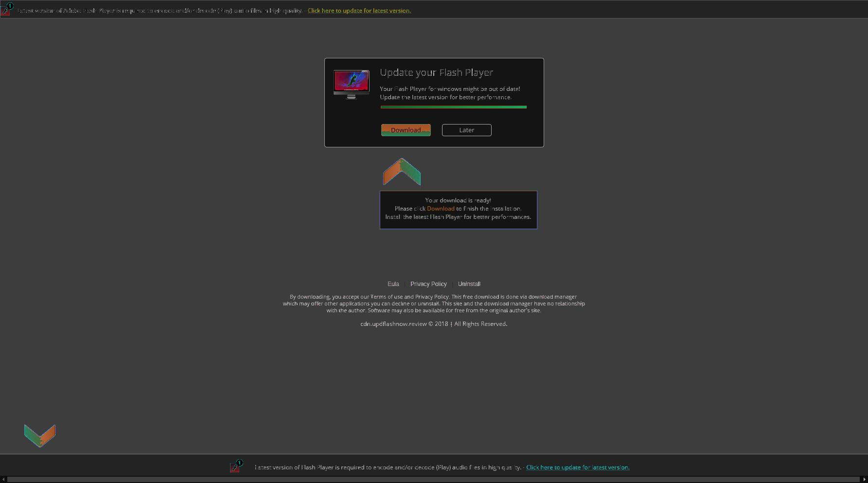Click the Flash monitor image in dialog
This screenshot has height=483, width=868.
tap(351, 84)
